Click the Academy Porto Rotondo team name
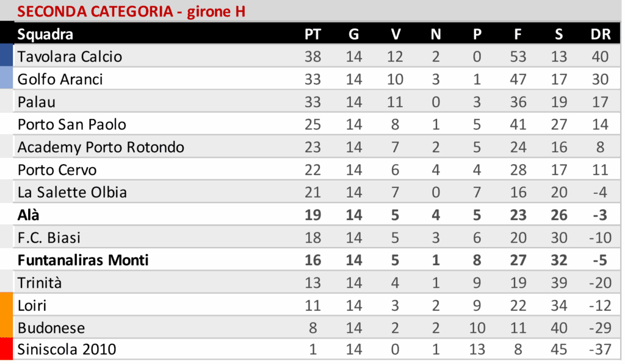625x364 pixels. click(101, 147)
